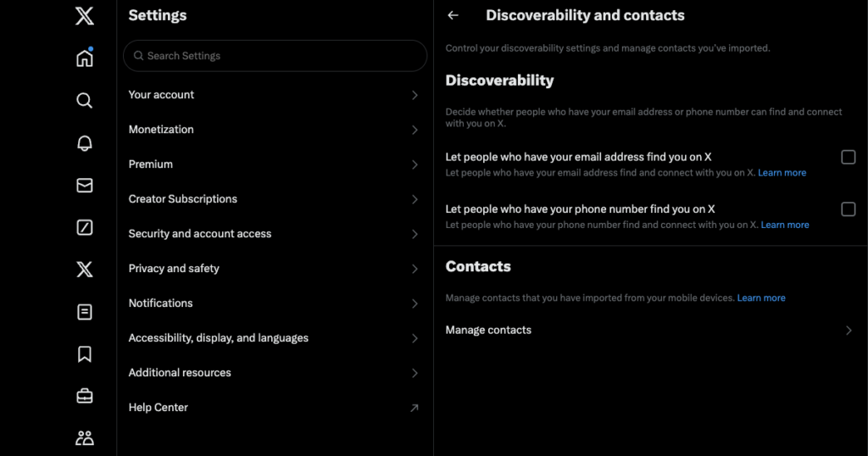Enable phone number discoverability checkbox
Screen dimensions: 868x456
point(848,209)
